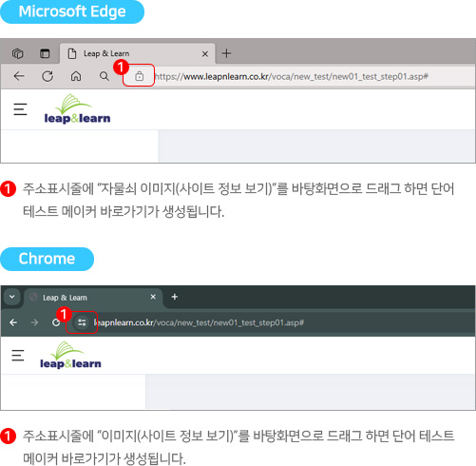
Task: Click the Edge address bar URL
Action: pos(292,76)
